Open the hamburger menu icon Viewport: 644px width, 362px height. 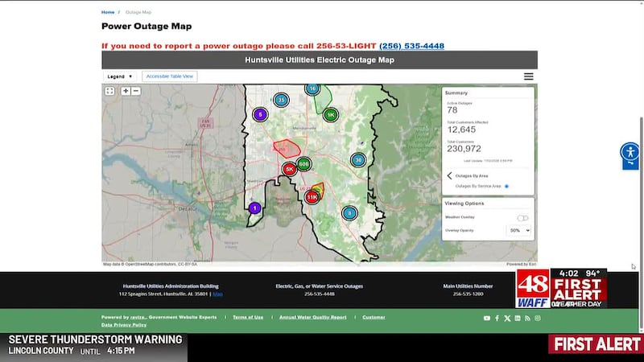[529, 76]
